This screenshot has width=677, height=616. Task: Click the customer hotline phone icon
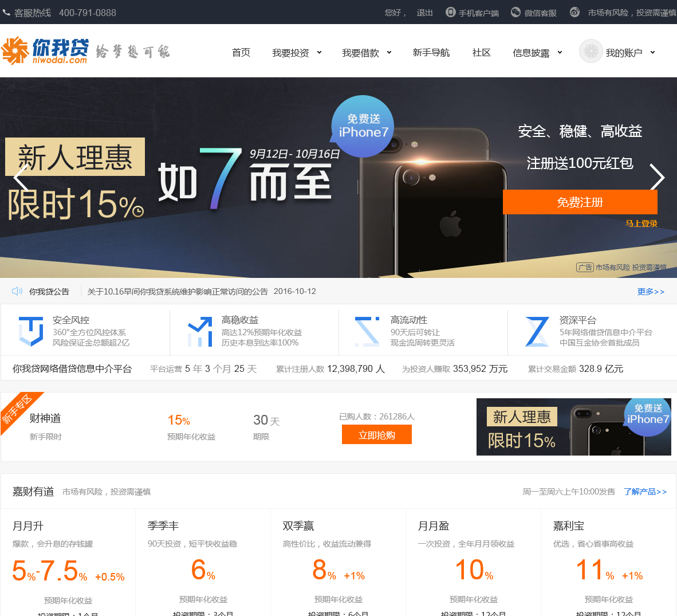6,13
